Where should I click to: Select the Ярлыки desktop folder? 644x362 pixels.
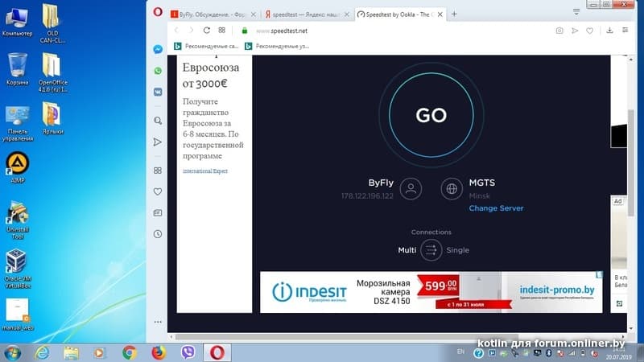tap(53, 118)
